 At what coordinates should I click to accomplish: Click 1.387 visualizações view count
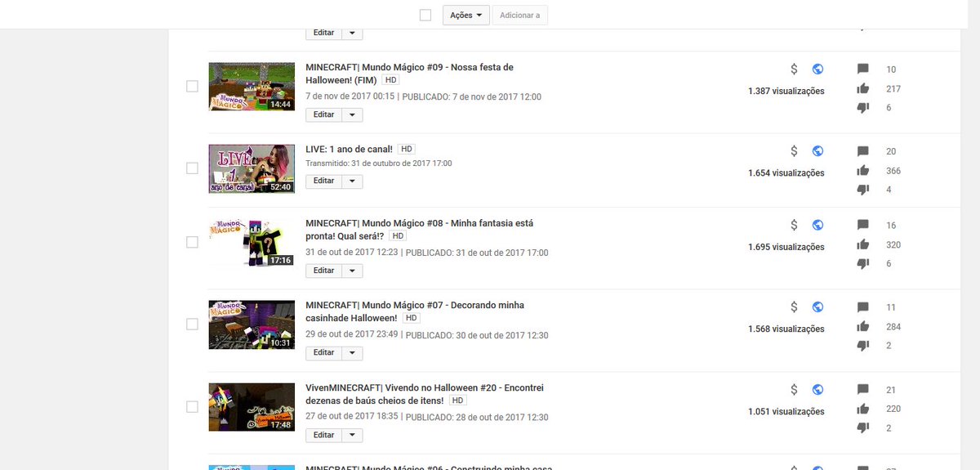(786, 91)
